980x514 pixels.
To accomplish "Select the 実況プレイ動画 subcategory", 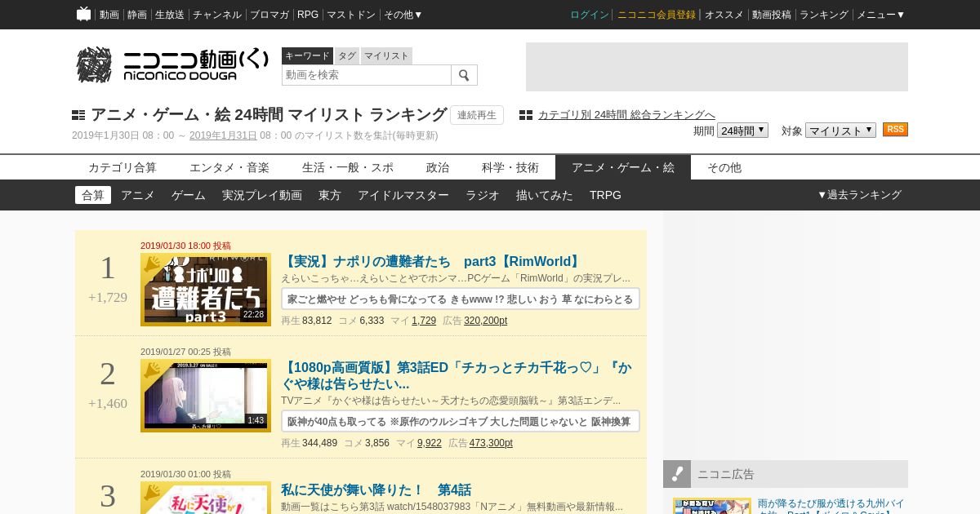I will [262, 195].
